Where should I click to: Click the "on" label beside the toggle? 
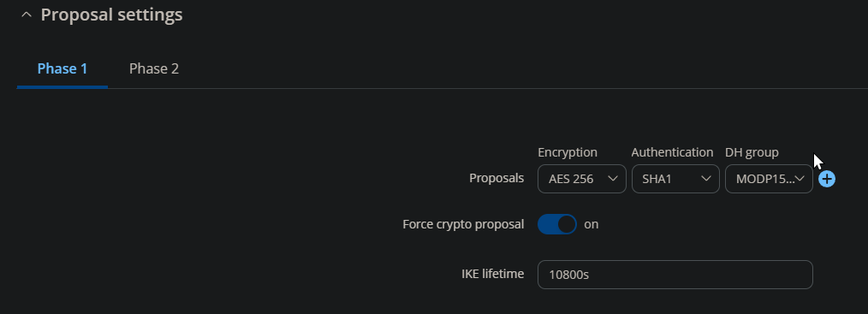(592, 224)
